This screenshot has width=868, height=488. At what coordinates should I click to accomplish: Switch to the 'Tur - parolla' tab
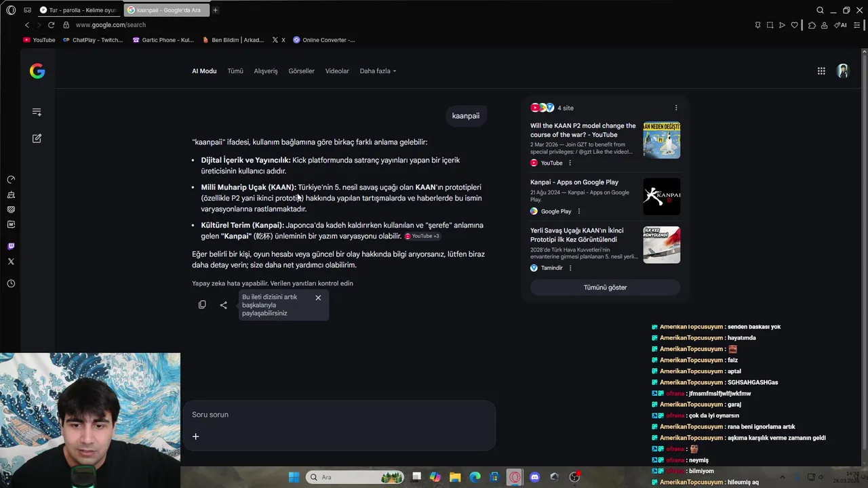click(79, 10)
